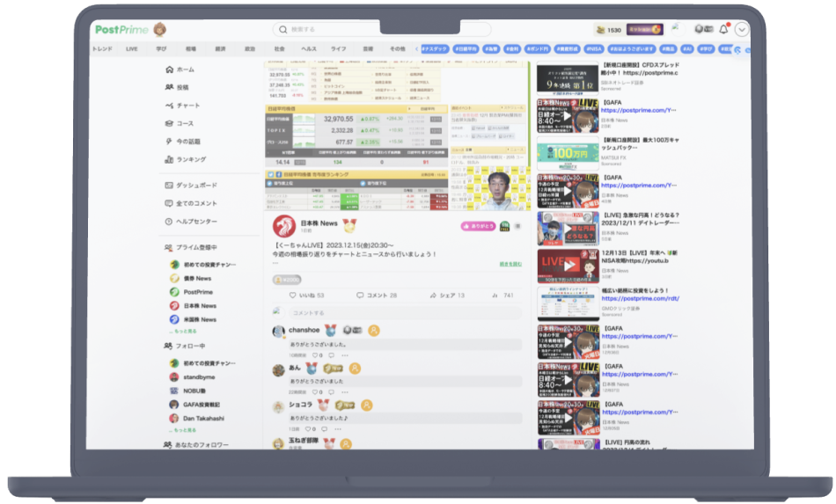Click the 日本株 News post avatar
This screenshot has height=504, width=836.
point(284,226)
